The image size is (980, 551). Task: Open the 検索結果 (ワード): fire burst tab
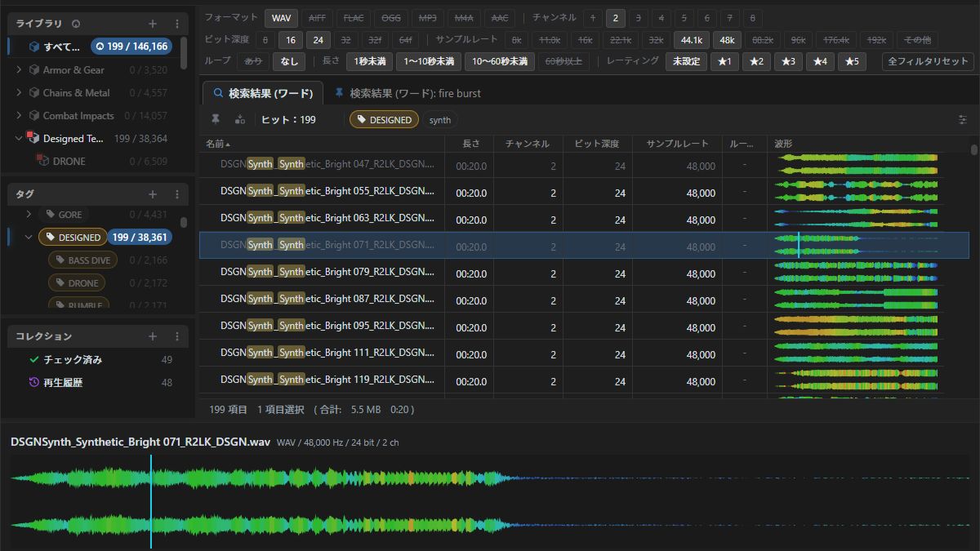tap(408, 93)
